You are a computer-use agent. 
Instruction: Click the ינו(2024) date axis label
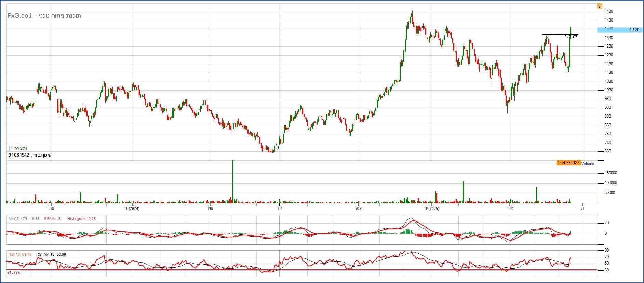coord(132,208)
